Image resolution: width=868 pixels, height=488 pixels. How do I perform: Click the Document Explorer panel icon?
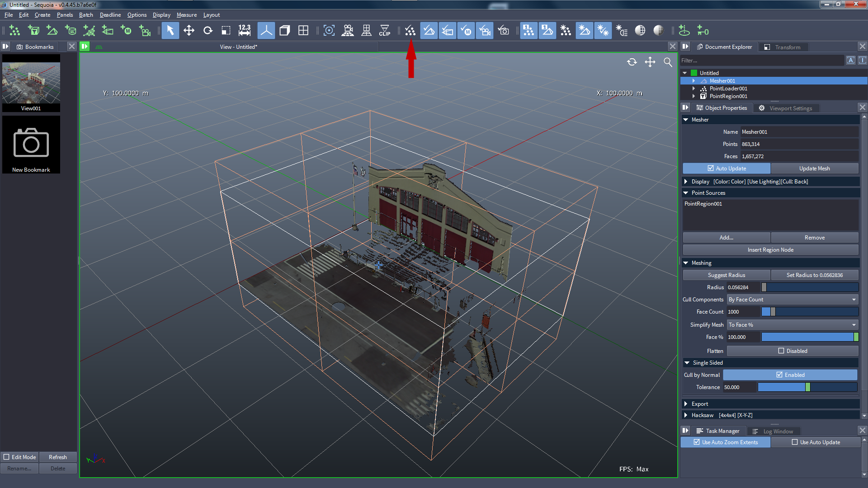pyautogui.click(x=698, y=47)
